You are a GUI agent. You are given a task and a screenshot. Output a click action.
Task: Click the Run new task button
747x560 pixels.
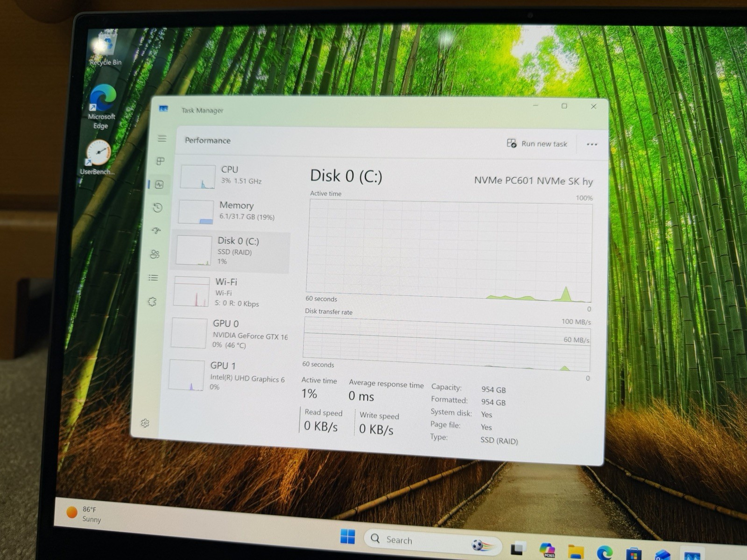click(537, 144)
